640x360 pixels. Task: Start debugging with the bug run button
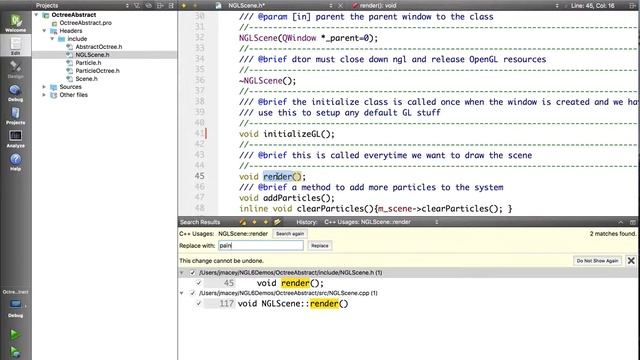(x=15, y=352)
